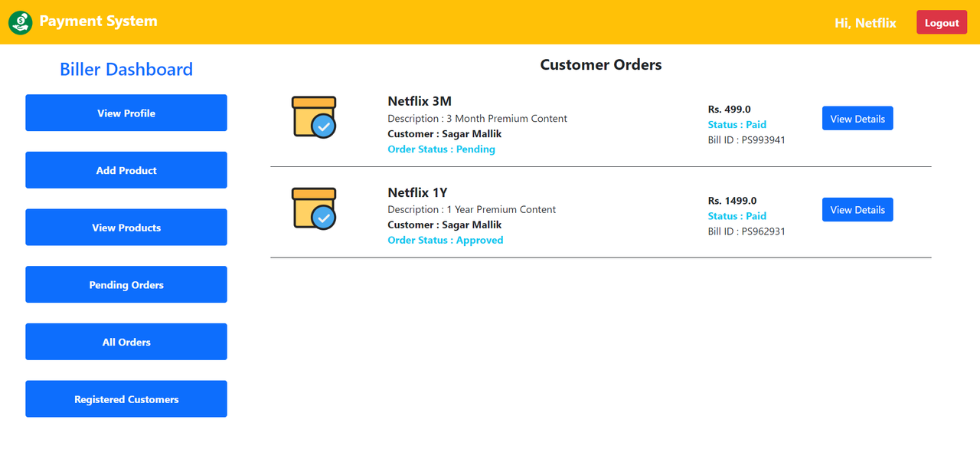This screenshot has height=459, width=980.
Task: Click Status : Paid beside Rs. 1499.0
Action: pos(737,216)
